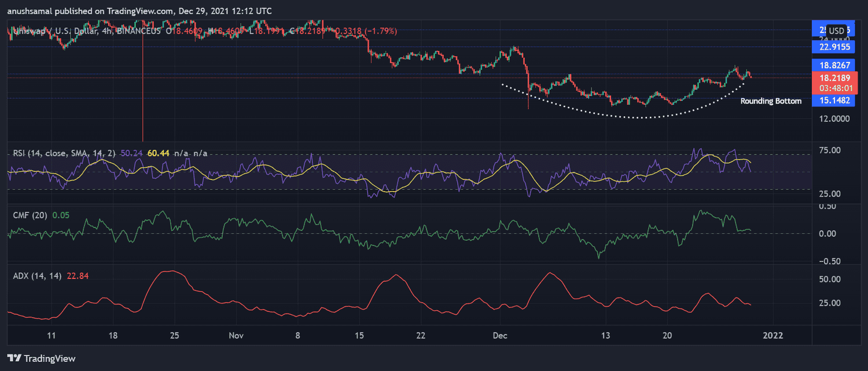This screenshot has height=371, width=868.
Task: Click the 22.9155 price level label
Action: pos(833,47)
